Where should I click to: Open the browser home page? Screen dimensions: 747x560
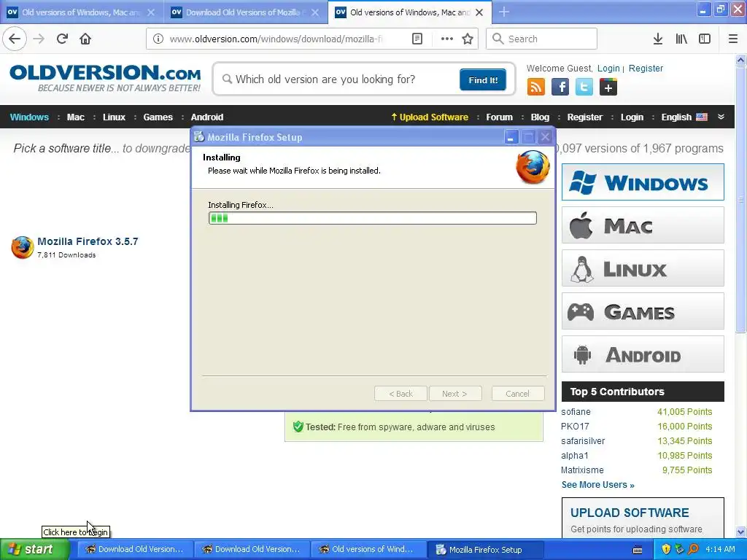pos(85,39)
